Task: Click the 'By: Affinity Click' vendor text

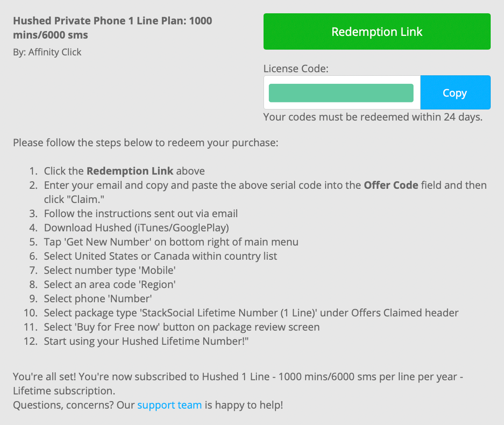Action: pos(47,52)
